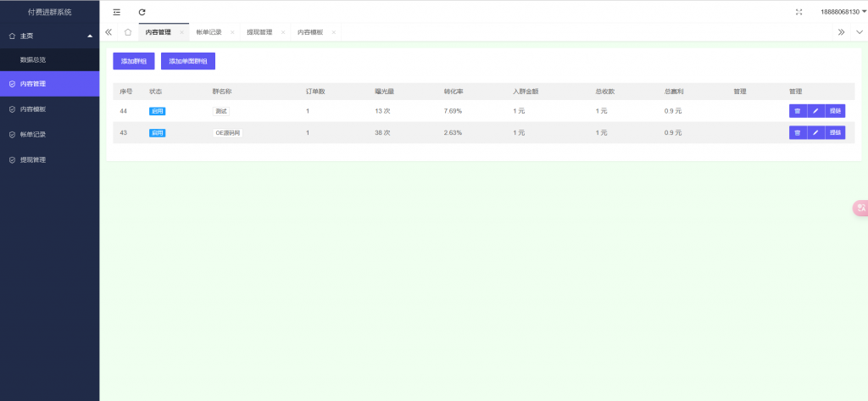The height and width of the screenshot is (401, 868).
Task: Edit row 43 using the pencil icon
Action: 815,132
